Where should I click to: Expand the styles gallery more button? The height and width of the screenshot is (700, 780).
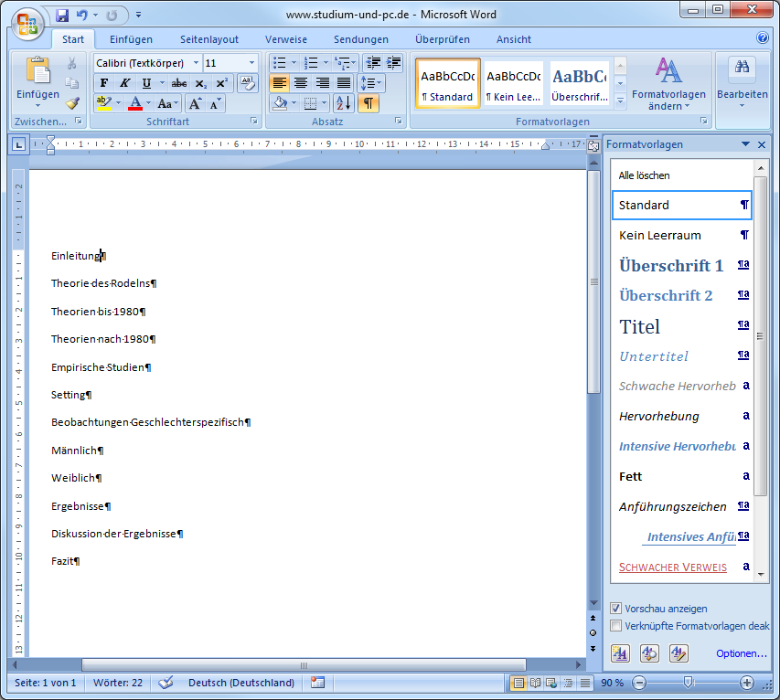620,101
